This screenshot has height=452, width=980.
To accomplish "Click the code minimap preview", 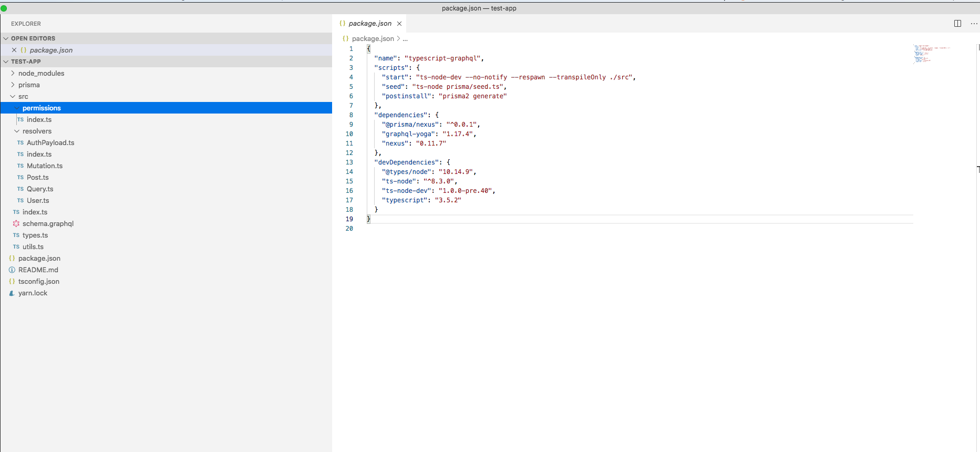I will pos(932,54).
